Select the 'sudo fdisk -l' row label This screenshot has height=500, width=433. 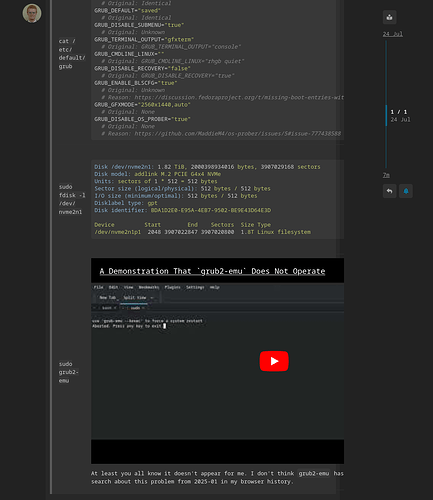[x=72, y=199]
